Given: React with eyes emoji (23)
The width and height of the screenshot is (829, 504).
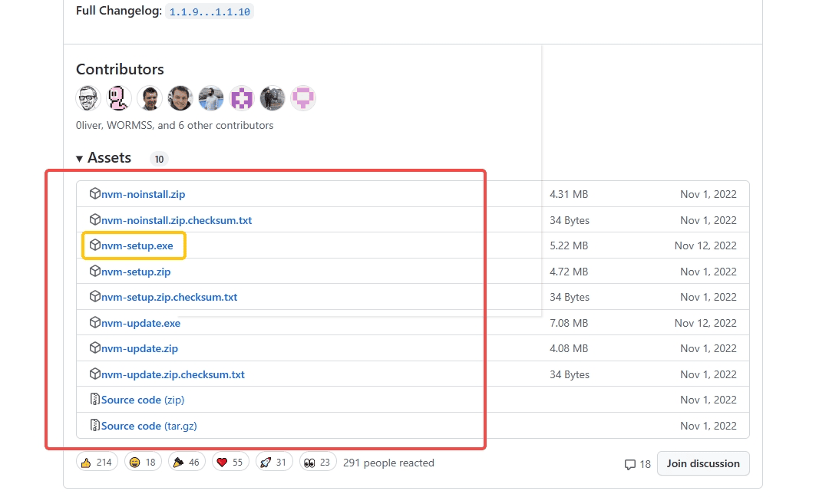Looking at the screenshot, I should pos(318,463).
